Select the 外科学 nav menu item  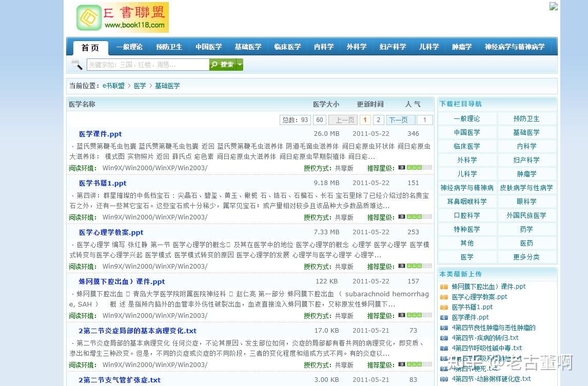point(357,47)
